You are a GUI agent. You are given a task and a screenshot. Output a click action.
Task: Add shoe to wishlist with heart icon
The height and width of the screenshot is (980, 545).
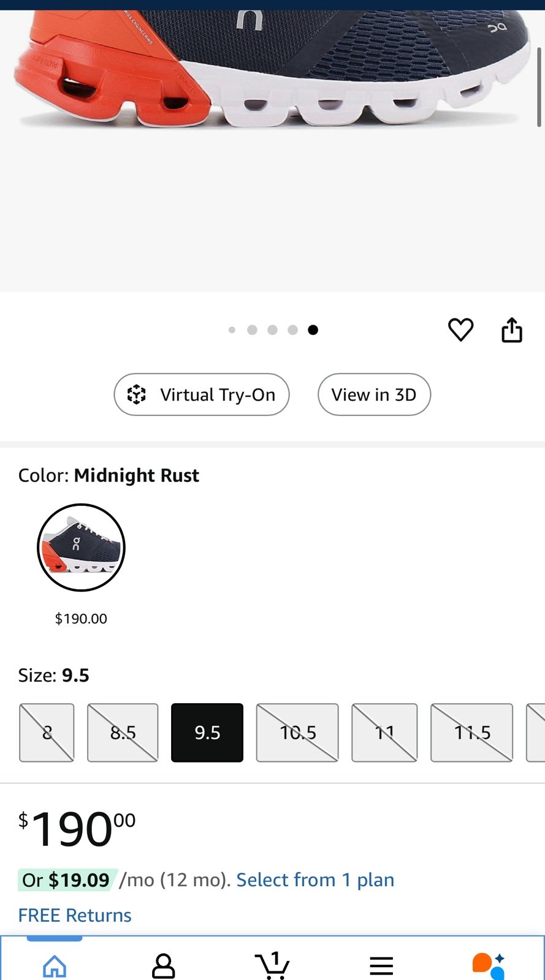coord(460,330)
